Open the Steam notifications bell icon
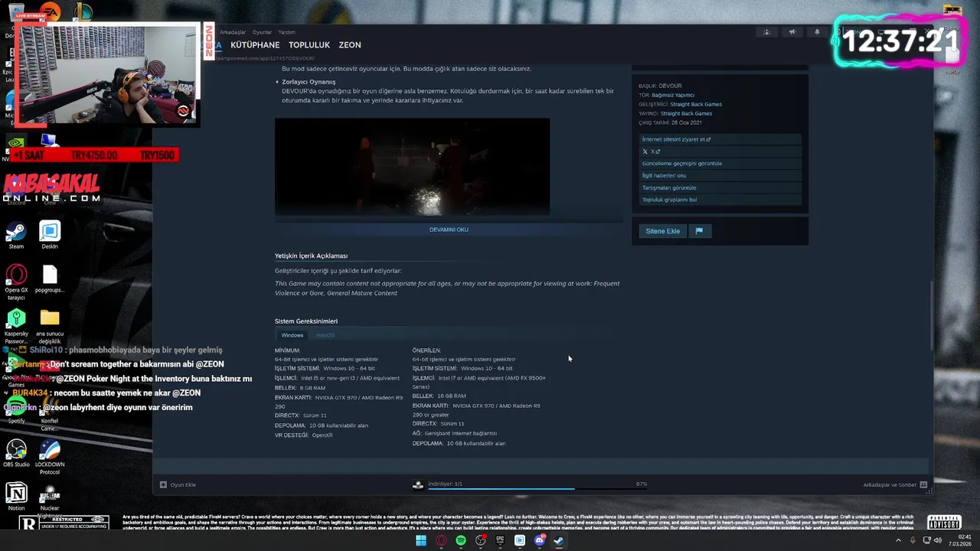Screen dimensions: 980x551 point(817,32)
